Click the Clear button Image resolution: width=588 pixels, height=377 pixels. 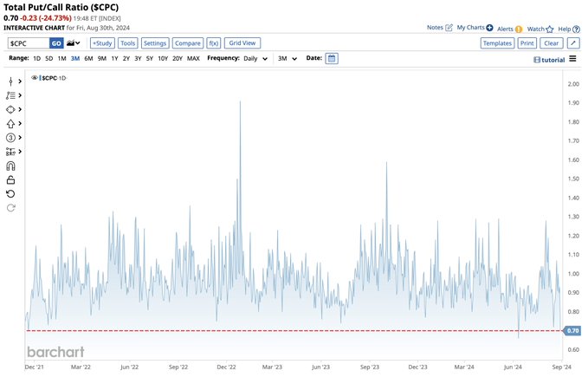(552, 43)
